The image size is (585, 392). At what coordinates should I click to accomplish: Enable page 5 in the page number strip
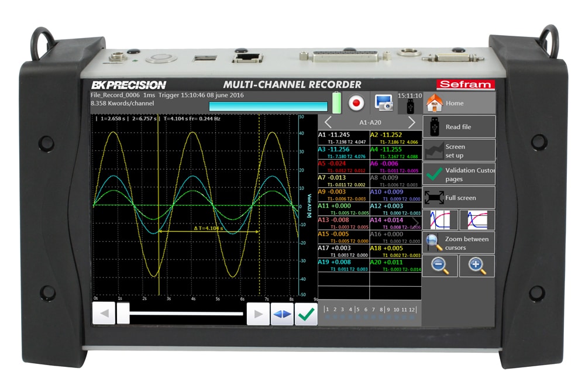tap(359, 309)
